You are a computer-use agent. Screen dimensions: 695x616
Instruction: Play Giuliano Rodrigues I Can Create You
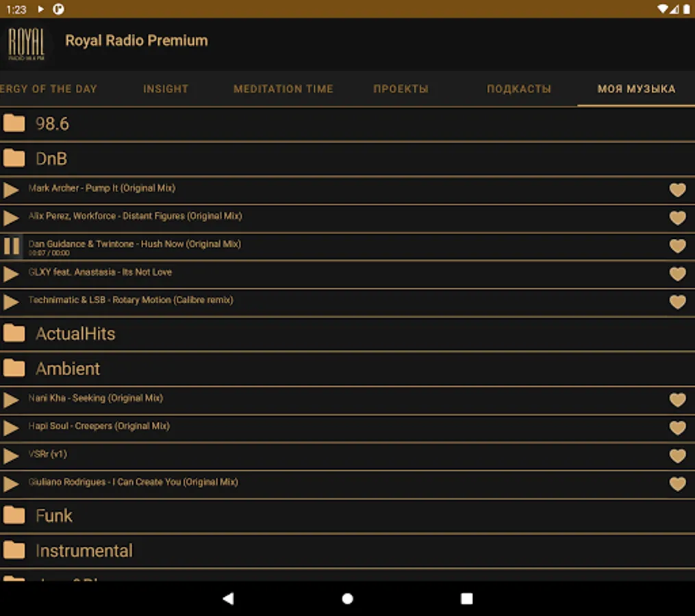tap(11, 483)
